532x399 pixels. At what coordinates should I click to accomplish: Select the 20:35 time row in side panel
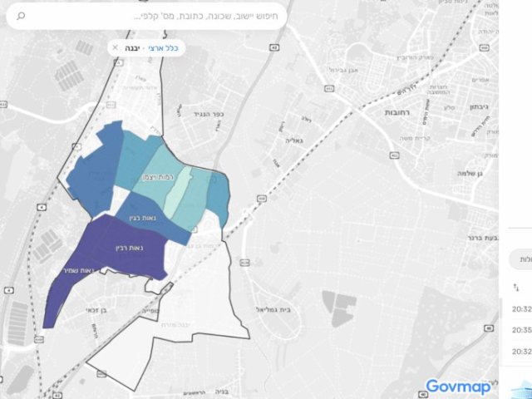(x=522, y=330)
